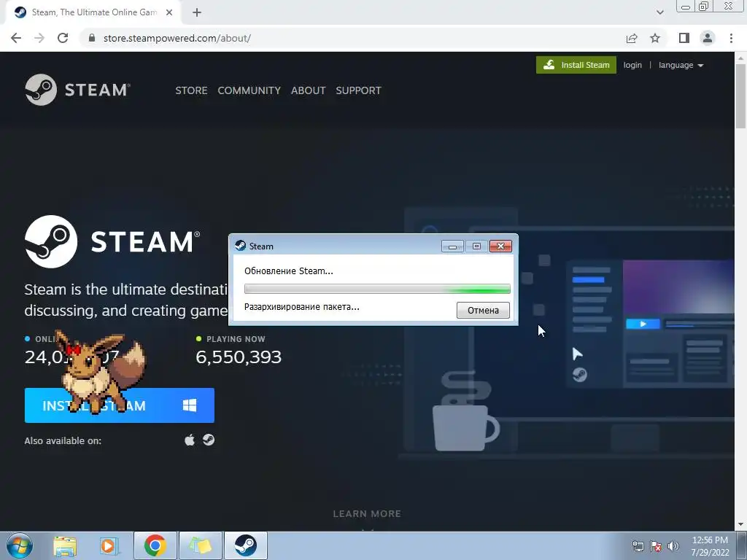Image resolution: width=747 pixels, height=560 pixels.
Task: Open the media player taskbar icon
Action: point(109,545)
